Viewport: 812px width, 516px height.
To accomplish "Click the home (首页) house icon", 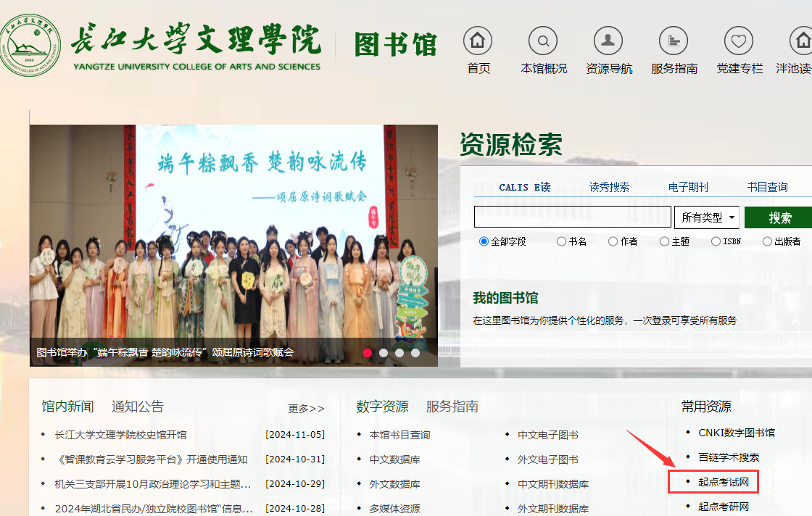I will (478, 41).
